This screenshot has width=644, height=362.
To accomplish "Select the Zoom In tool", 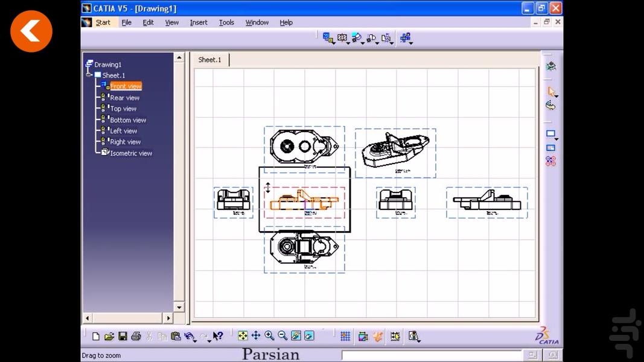I will (270, 335).
